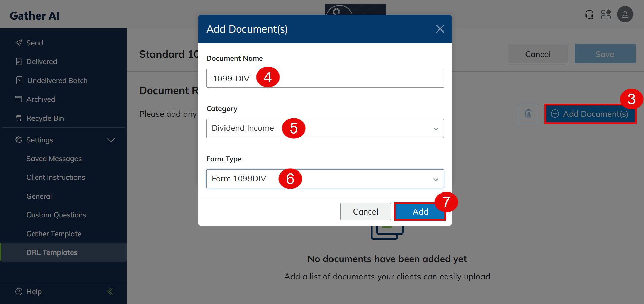Click Cancel in the dialog footer
Viewport: 644px width, 304px height.
pos(365,212)
